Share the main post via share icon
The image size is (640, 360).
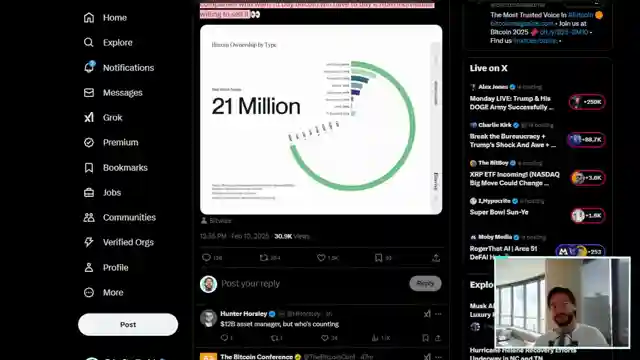(x=436, y=258)
